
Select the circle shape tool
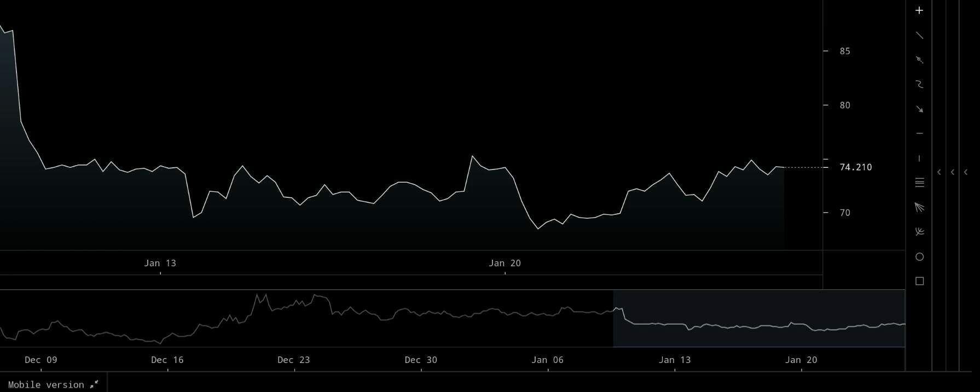919,256
